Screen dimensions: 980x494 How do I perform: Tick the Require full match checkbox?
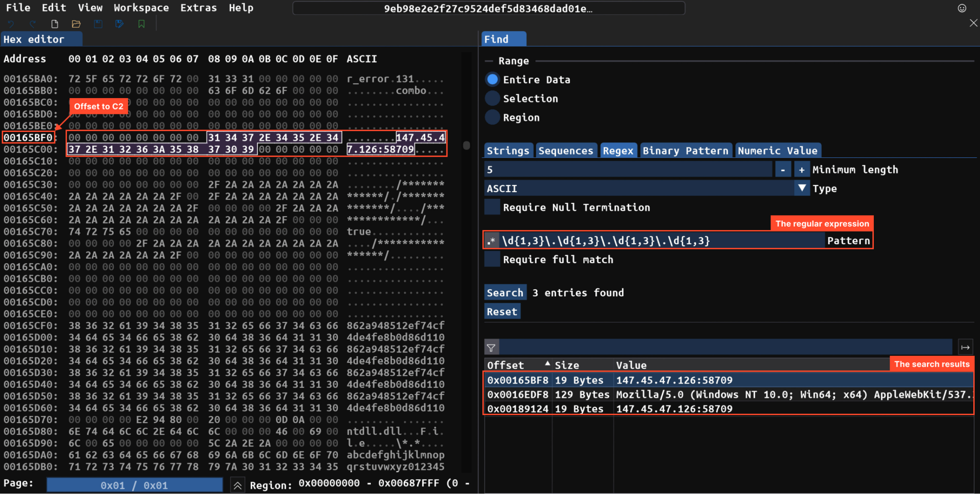point(492,259)
